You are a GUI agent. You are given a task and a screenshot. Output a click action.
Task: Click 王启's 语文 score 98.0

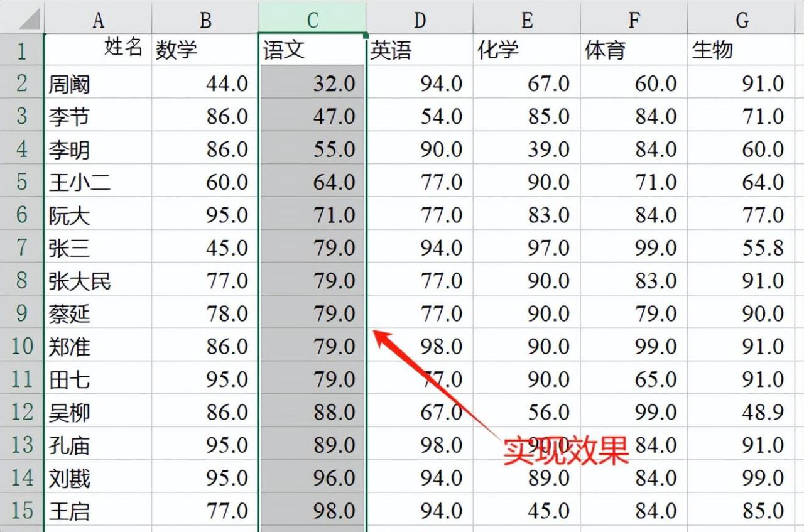pyautogui.click(x=312, y=509)
